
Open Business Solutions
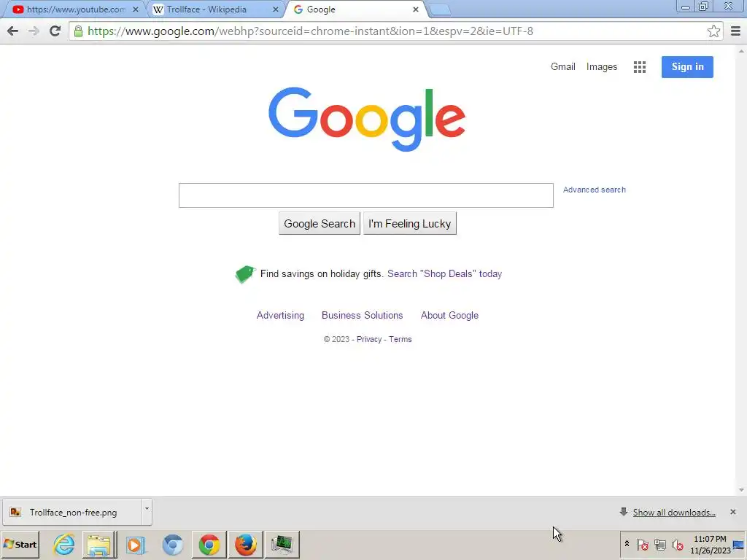362,316
